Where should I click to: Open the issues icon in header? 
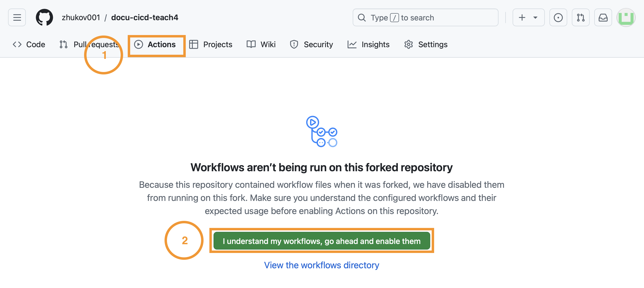tap(558, 18)
